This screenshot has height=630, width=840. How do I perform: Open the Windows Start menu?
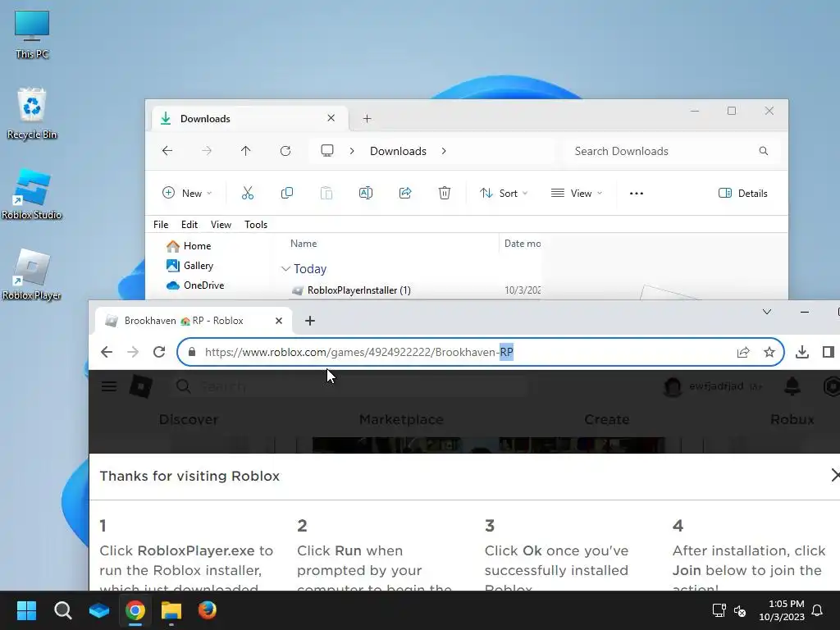point(26,610)
